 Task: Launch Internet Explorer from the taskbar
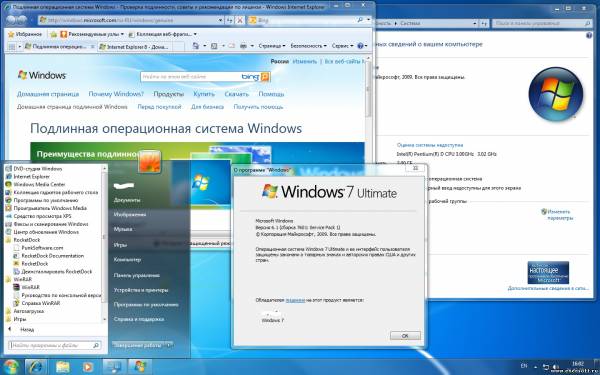pos(36,367)
